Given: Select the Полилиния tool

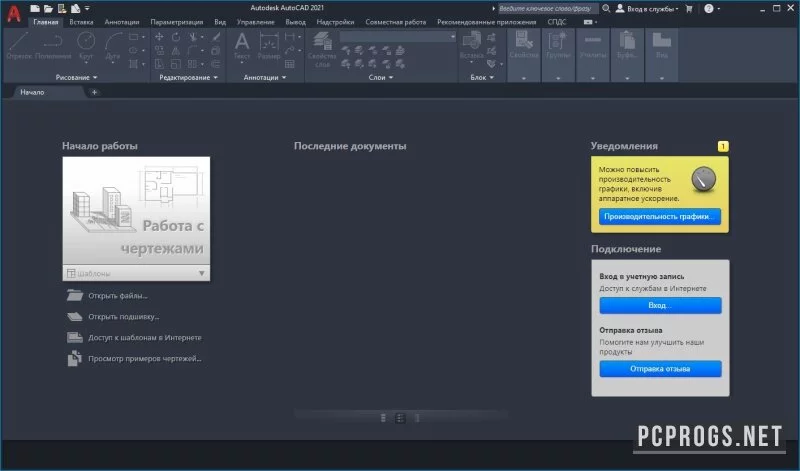Looking at the screenshot, I should click(53, 45).
